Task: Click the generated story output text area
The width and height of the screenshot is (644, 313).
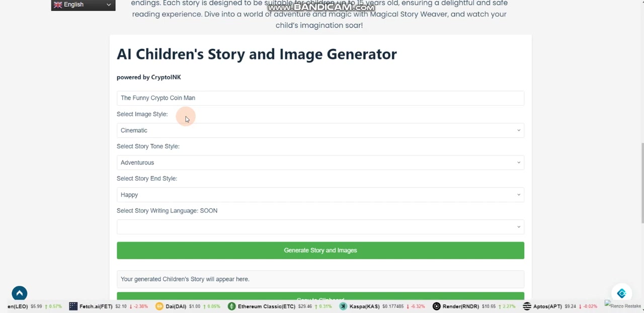Action: pyautogui.click(x=320, y=279)
